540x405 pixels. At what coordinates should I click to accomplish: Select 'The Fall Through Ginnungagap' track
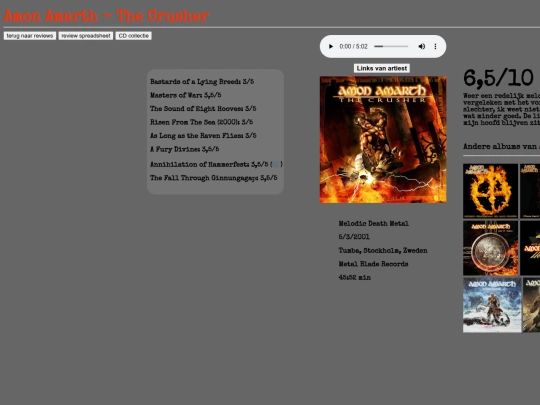[x=213, y=178]
